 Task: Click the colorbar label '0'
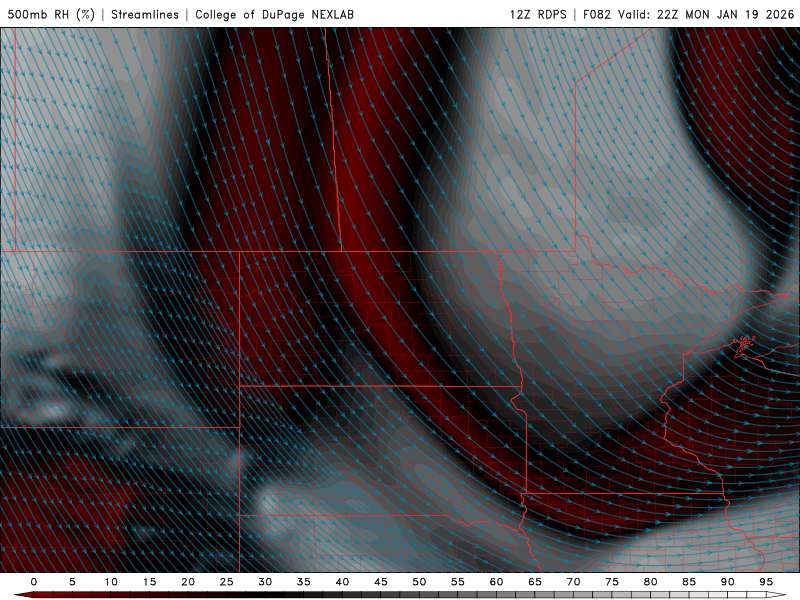pos(34,582)
